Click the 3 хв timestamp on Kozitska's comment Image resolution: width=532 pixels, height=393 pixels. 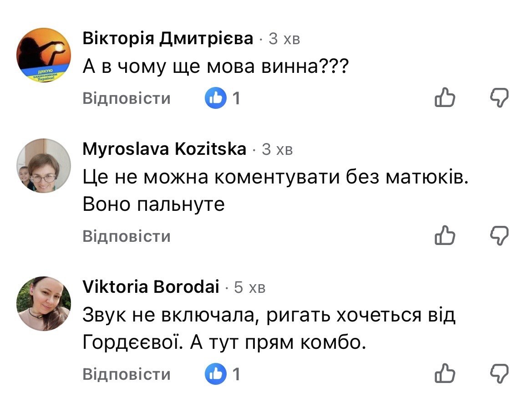(x=277, y=149)
